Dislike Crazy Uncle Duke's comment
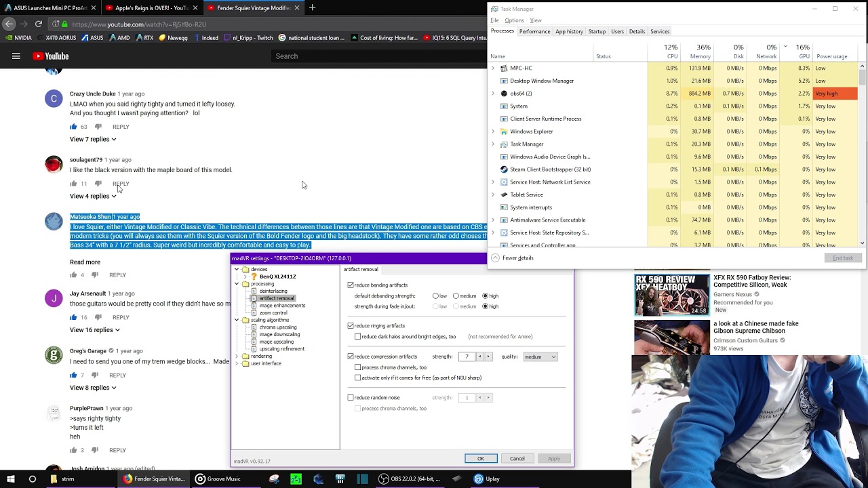Viewport: 868px width, 488px height. [98, 127]
